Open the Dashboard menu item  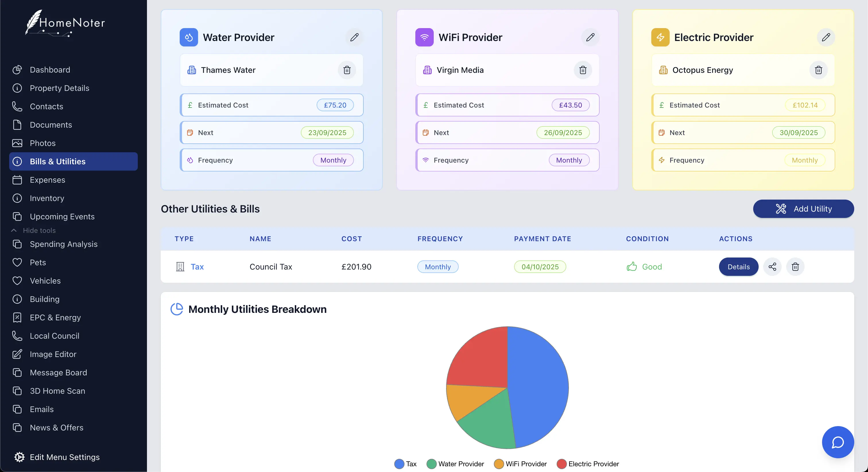pyautogui.click(x=50, y=70)
